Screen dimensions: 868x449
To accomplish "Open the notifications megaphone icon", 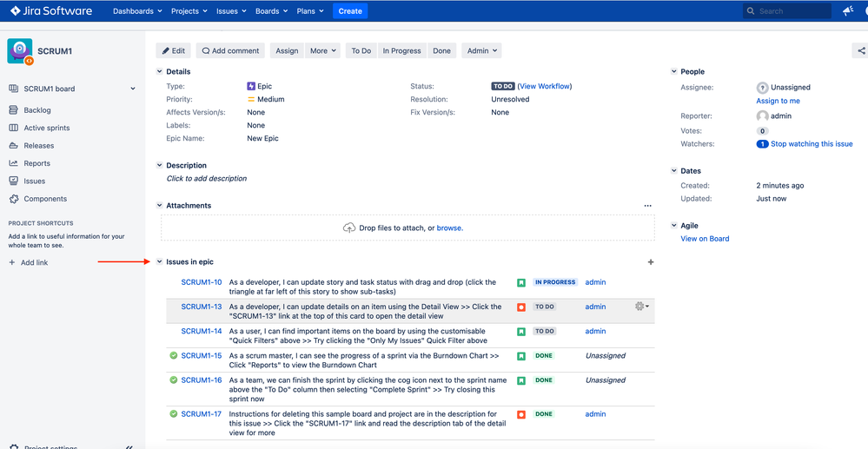I will [x=848, y=11].
